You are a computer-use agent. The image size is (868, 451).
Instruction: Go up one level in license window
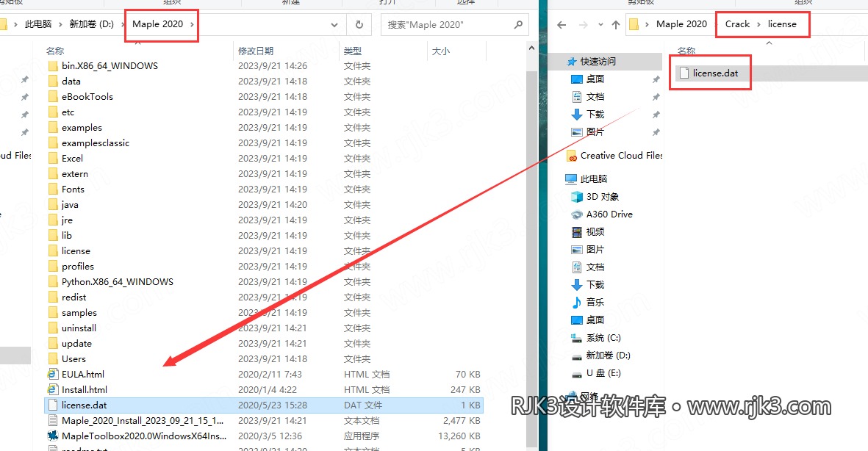[616, 25]
